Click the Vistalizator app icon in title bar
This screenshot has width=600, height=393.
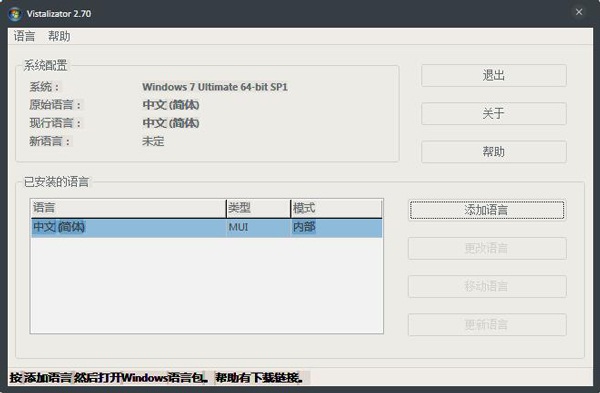pos(15,14)
